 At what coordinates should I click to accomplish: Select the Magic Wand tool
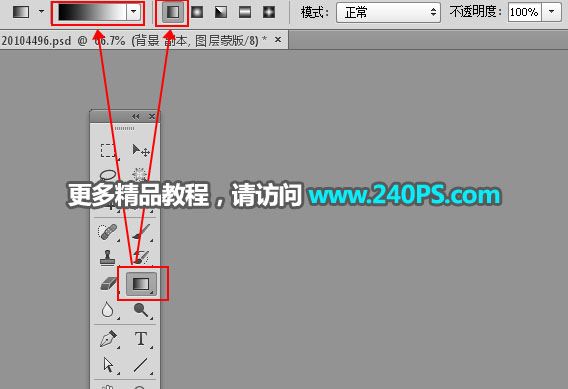139,175
